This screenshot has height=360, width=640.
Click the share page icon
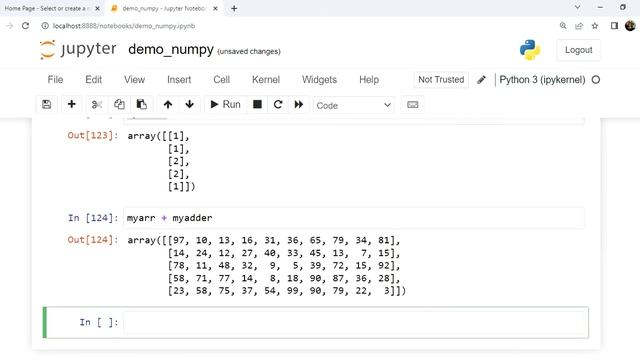[579, 26]
